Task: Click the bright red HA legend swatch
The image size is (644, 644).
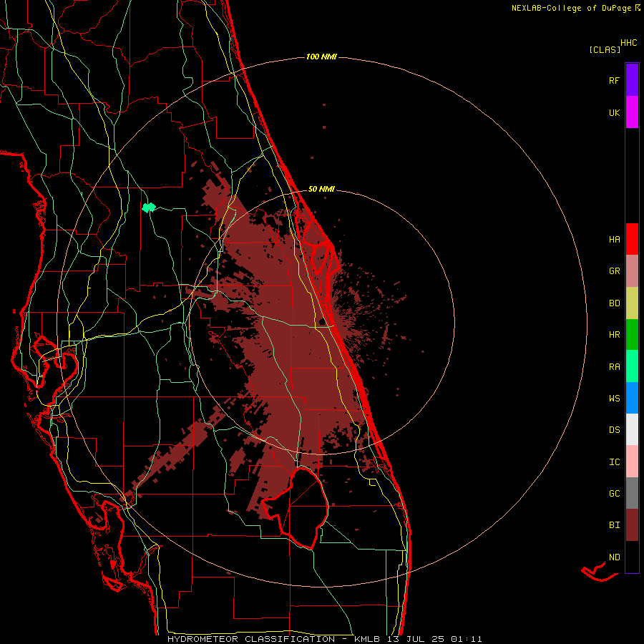Action: click(632, 239)
